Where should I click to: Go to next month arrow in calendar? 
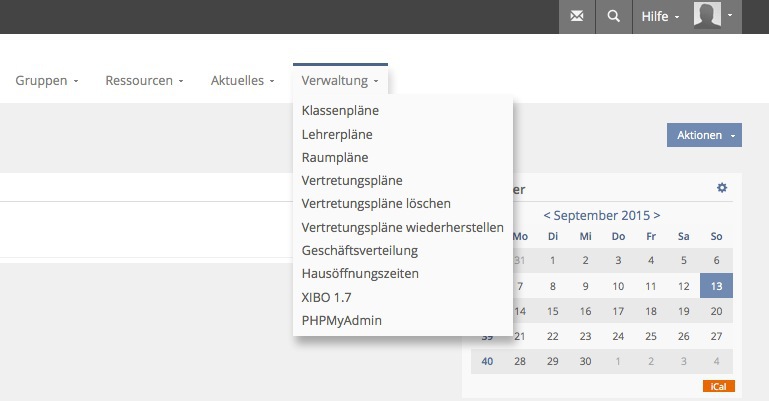pyautogui.click(x=656, y=214)
